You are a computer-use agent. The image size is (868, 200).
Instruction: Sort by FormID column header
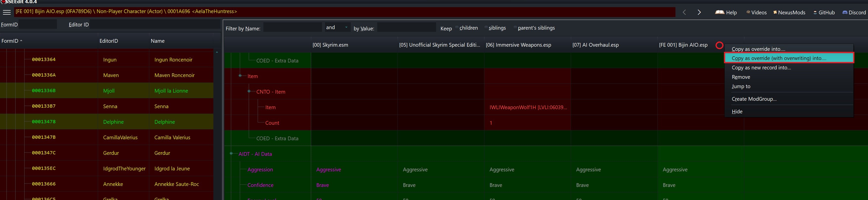(x=49, y=41)
